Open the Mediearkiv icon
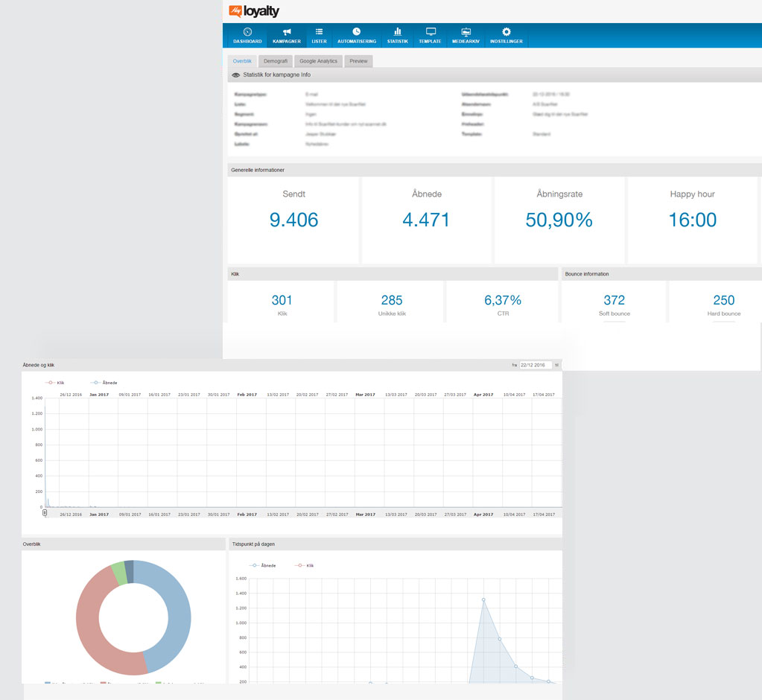The width and height of the screenshot is (762, 700). [x=466, y=31]
